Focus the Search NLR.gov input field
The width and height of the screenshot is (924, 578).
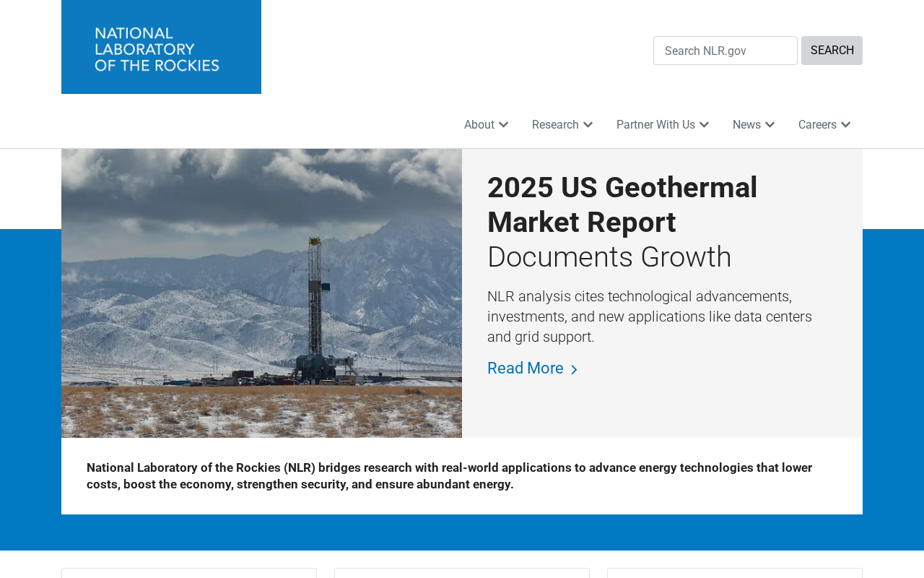point(725,51)
